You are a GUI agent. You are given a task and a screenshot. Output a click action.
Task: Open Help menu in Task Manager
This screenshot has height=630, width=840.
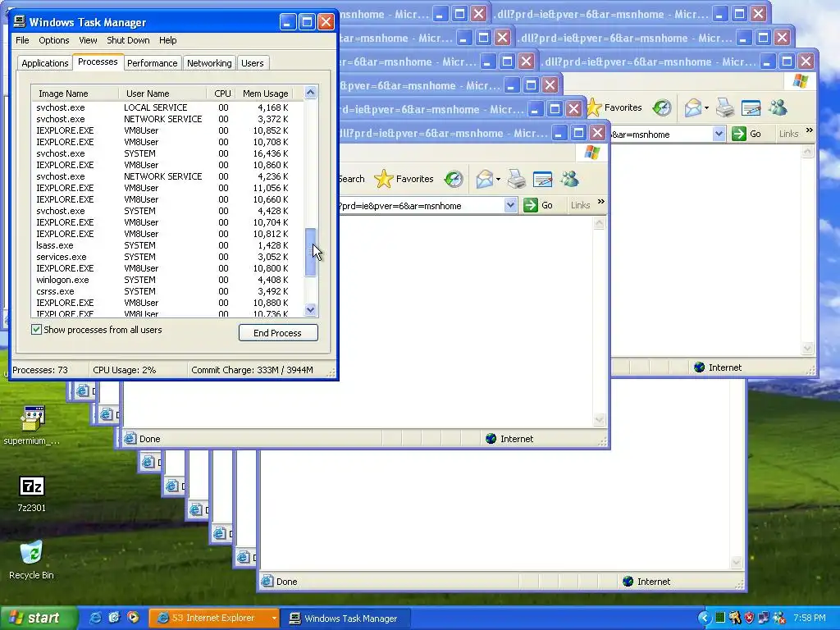(x=167, y=40)
